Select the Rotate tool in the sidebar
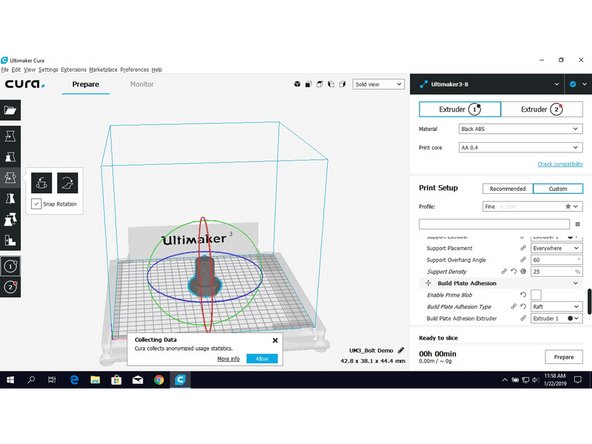 [10, 177]
